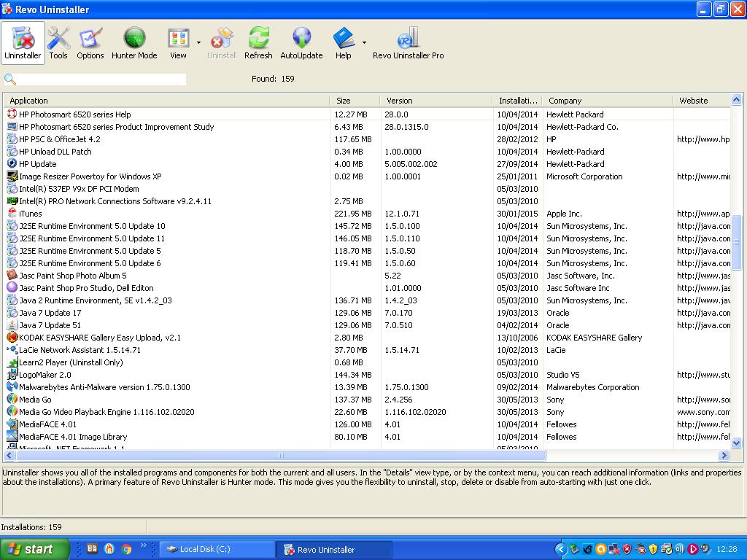Select the HP Update icon
The height and width of the screenshot is (560, 747).
[12, 164]
